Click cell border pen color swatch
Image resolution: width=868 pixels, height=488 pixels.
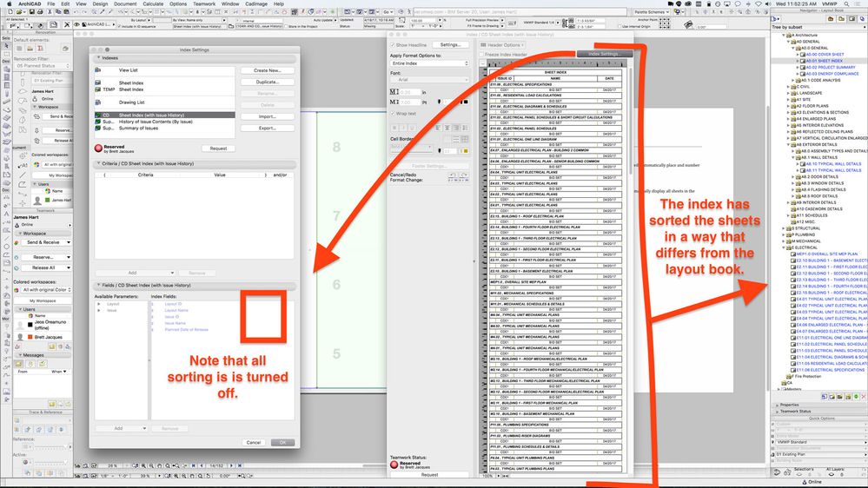coord(465,151)
